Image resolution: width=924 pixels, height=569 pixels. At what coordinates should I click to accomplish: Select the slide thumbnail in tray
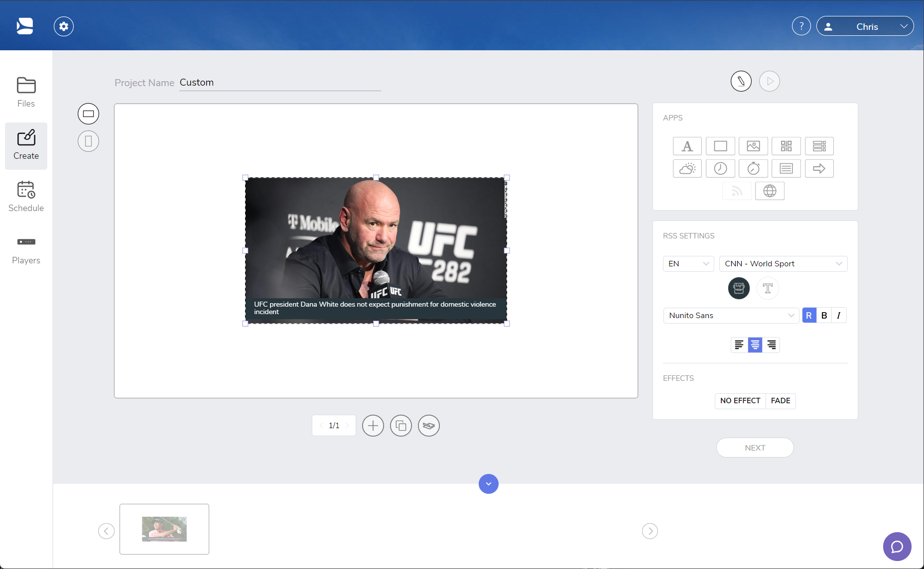tap(164, 529)
